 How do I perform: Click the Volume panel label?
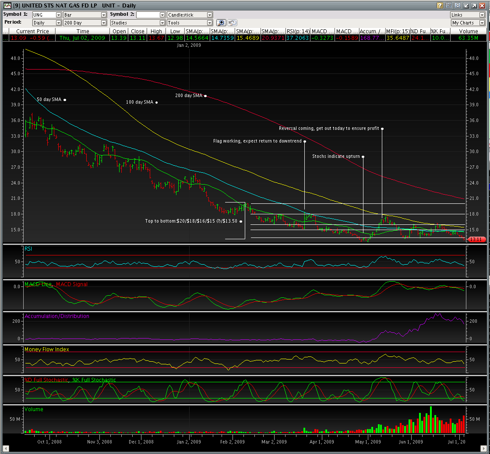[34, 409]
